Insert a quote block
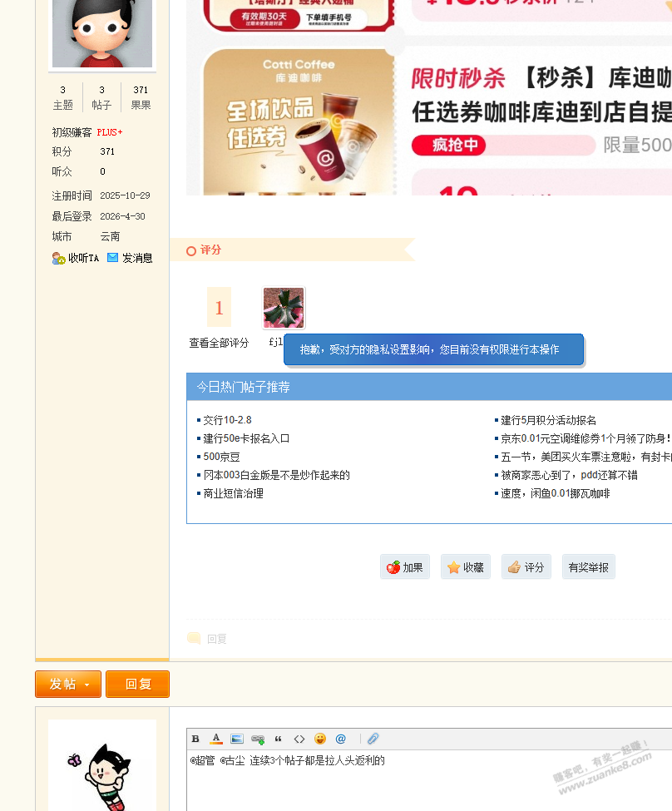 tap(279, 739)
